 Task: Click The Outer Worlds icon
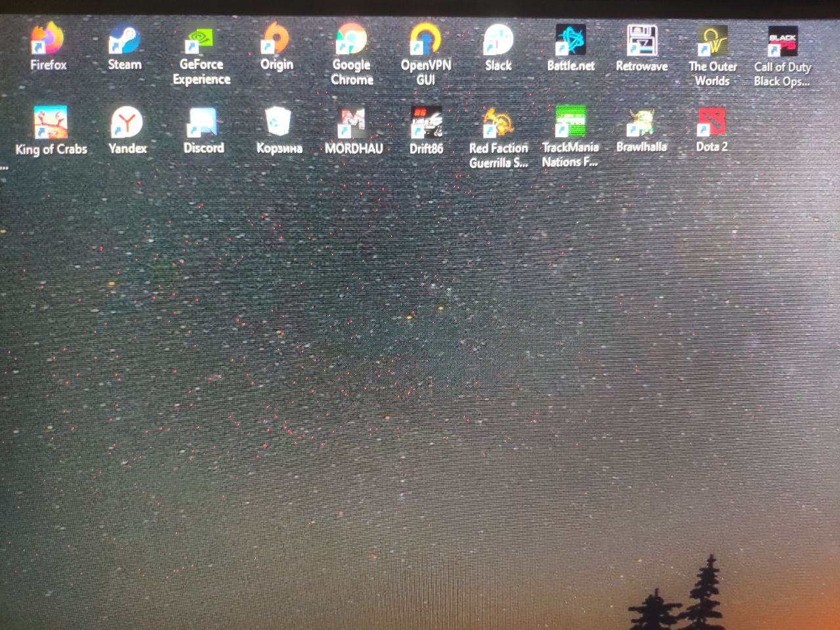[713, 41]
